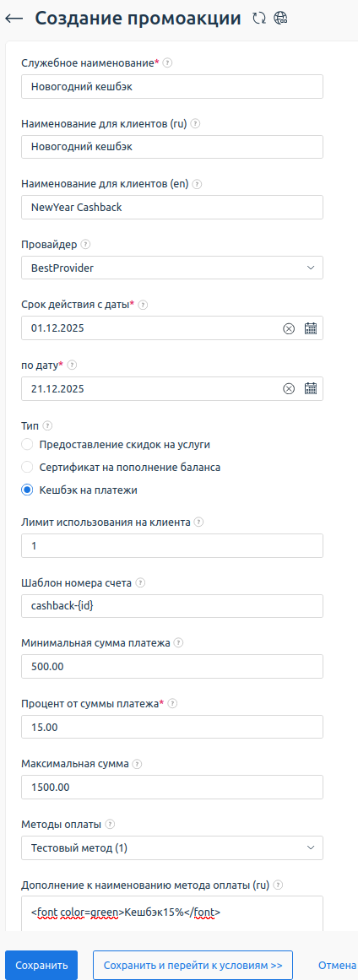Clear the 01.12.2025 start date

pos(289,328)
